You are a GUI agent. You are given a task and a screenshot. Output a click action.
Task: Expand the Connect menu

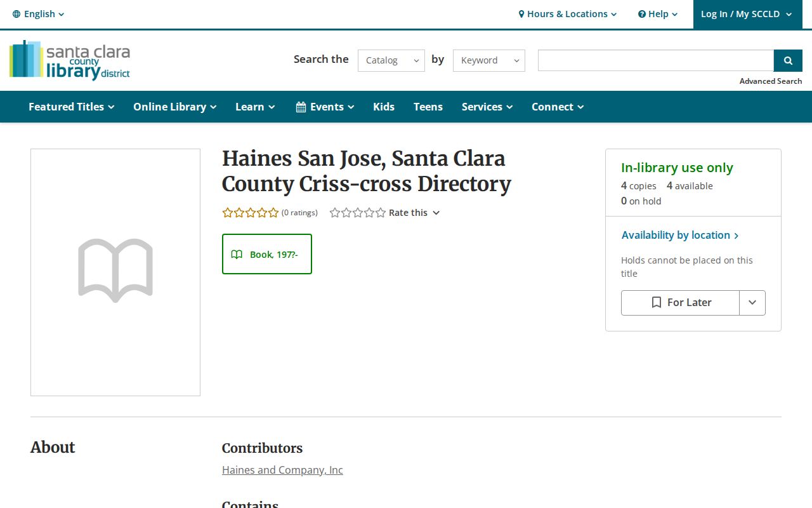[x=558, y=107]
